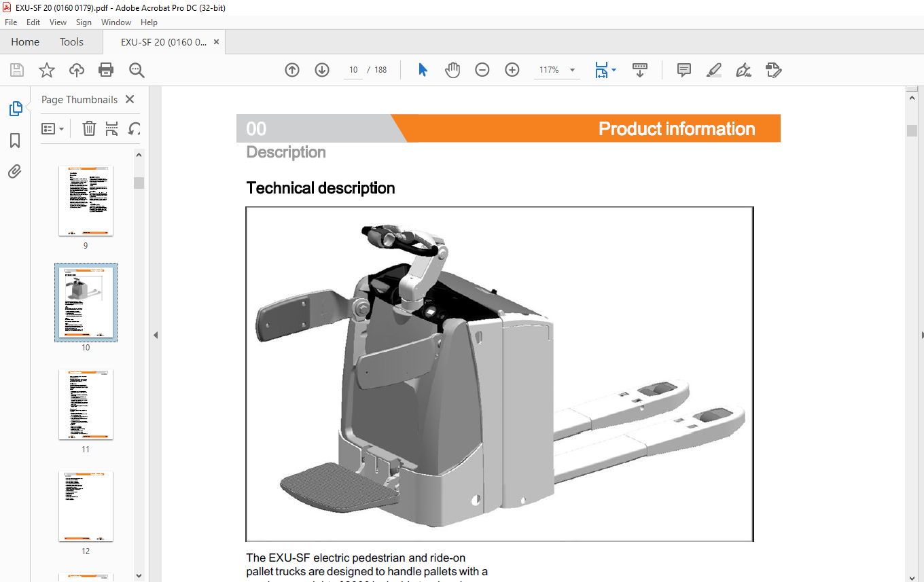
Task: Switch to the Home tab
Action: [x=25, y=42]
